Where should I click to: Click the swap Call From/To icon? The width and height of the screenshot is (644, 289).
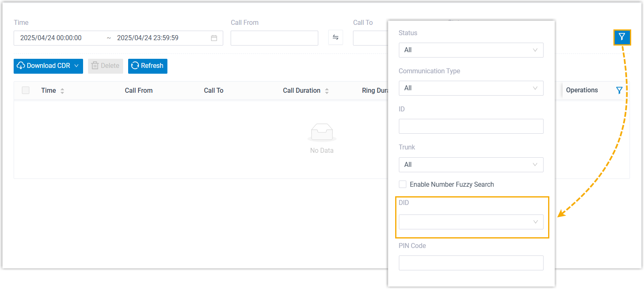pyautogui.click(x=335, y=38)
